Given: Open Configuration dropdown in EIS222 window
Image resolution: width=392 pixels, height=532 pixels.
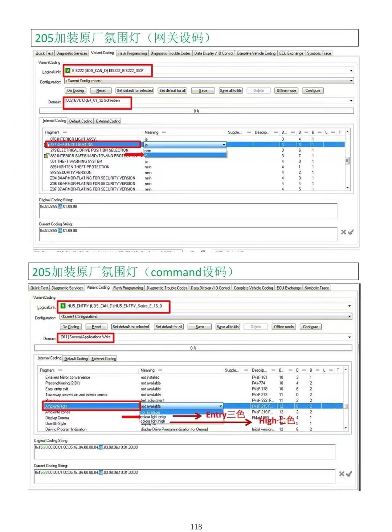Looking at the screenshot, I should 351,81.
